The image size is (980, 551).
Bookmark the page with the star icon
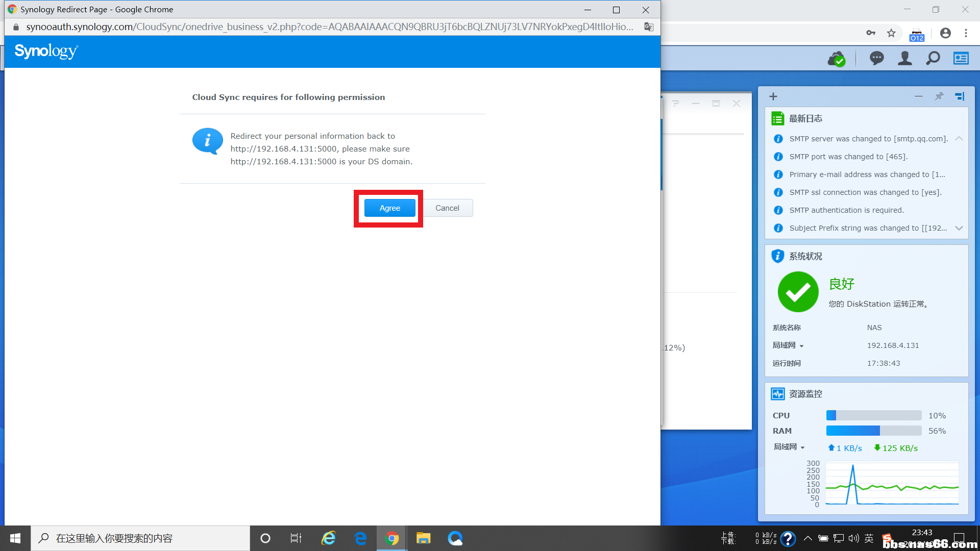pos(891,33)
